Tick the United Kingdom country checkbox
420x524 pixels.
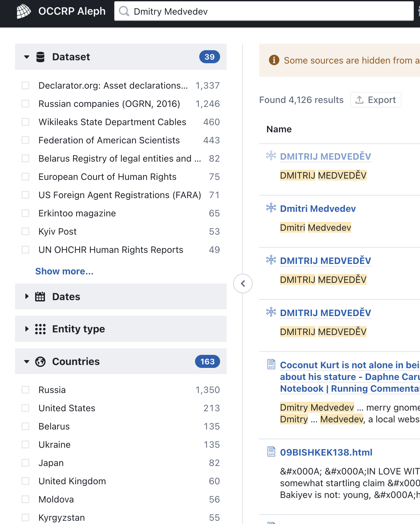coord(25,481)
